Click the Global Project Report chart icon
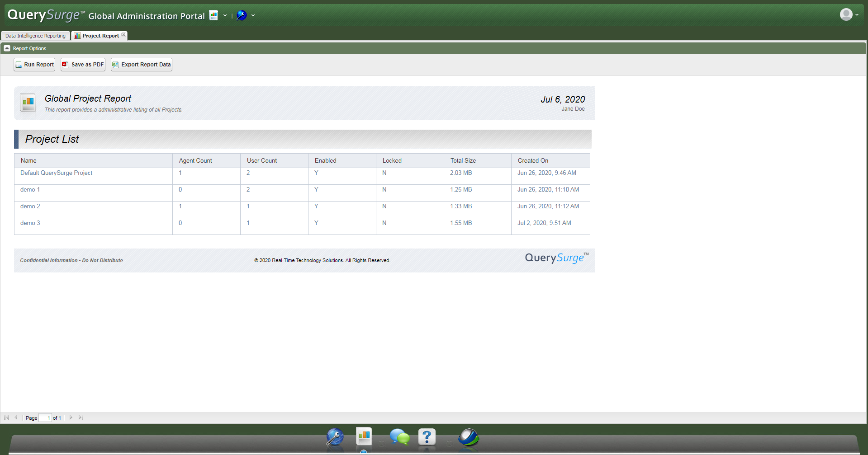 tap(28, 103)
